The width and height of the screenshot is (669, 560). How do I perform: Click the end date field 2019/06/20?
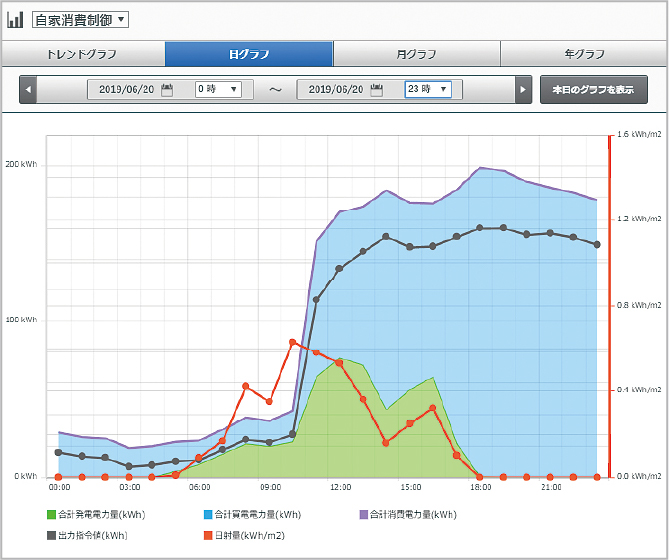(336, 90)
